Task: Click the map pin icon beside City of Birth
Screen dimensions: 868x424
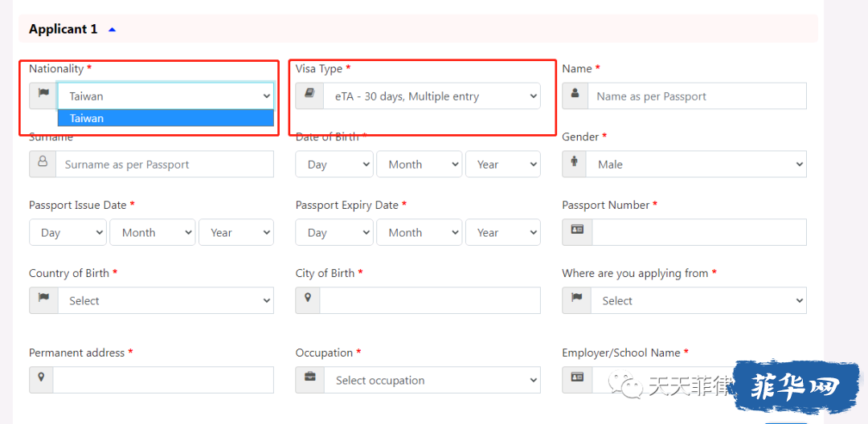Action: 308,297
